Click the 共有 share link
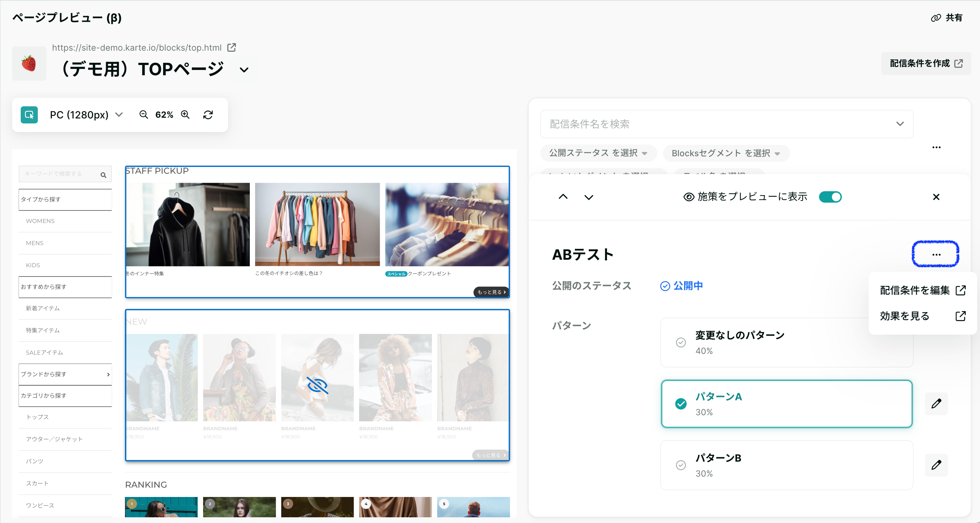 [946, 17]
